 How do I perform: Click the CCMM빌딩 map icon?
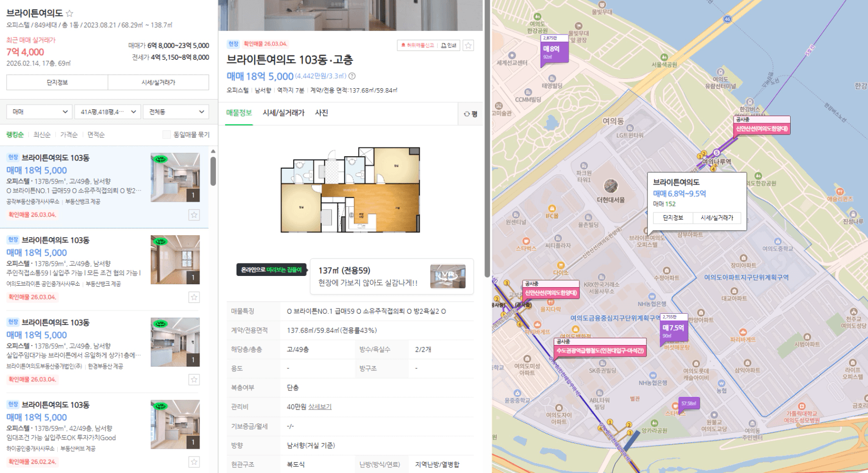pos(528,92)
